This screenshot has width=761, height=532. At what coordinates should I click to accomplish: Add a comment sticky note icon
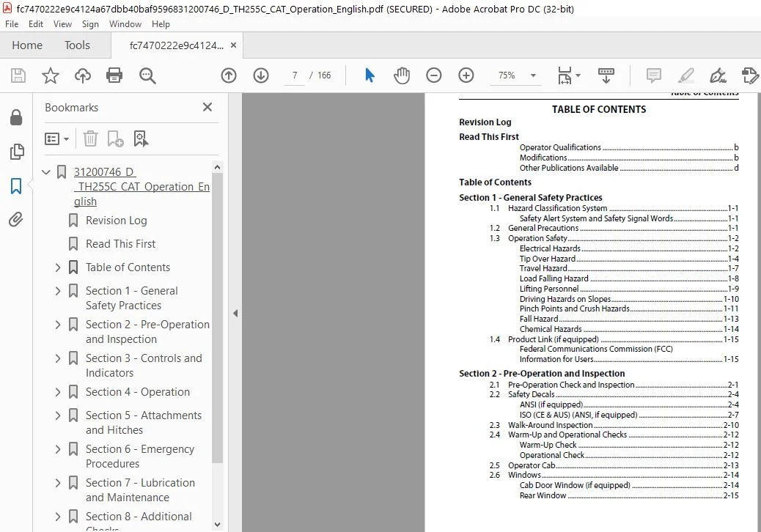coord(654,75)
